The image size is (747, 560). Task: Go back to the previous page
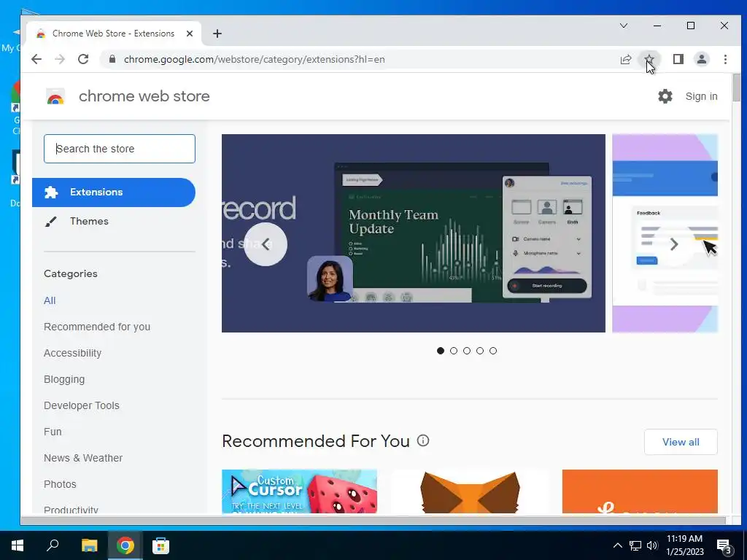click(36, 59)
